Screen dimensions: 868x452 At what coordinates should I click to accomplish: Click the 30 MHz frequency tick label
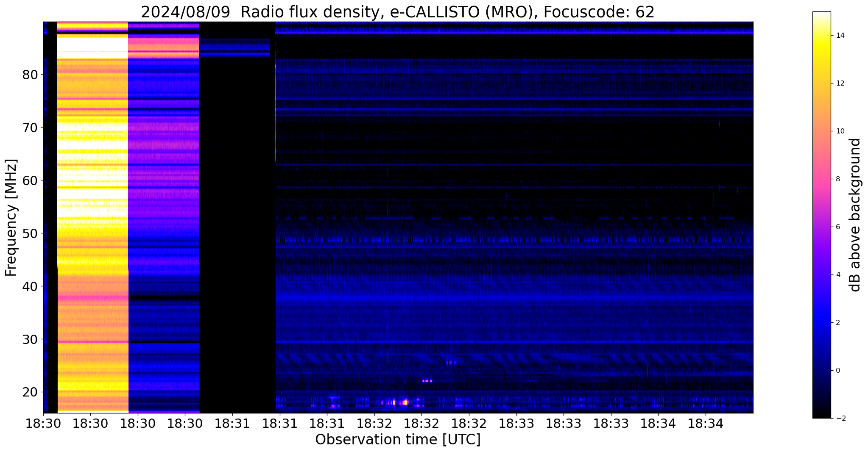click(x=30, y=339)
